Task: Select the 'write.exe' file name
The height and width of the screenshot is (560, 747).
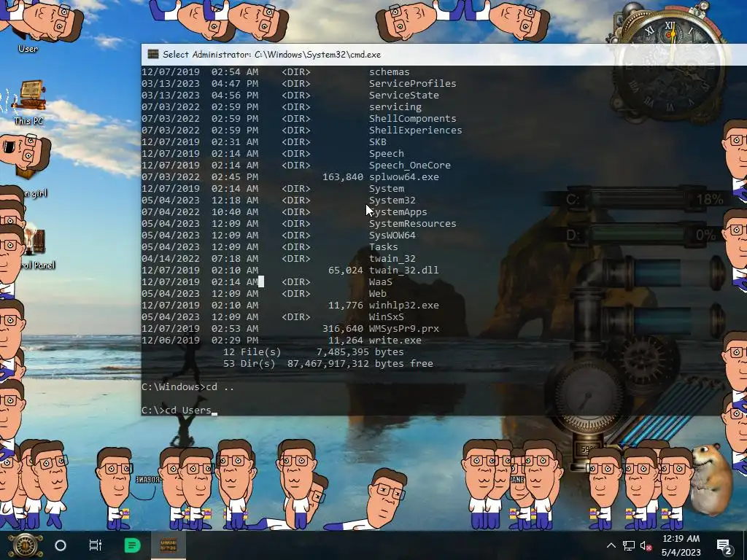Action: tap(395, 340)
